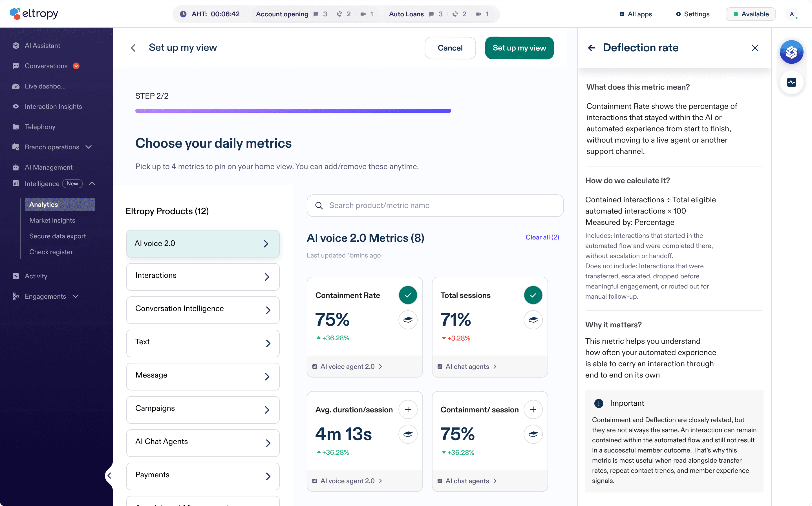The width and height of the screenshot is (812, 506).
Task: Open user avatar A menu
Action: [x=792, y=14]
